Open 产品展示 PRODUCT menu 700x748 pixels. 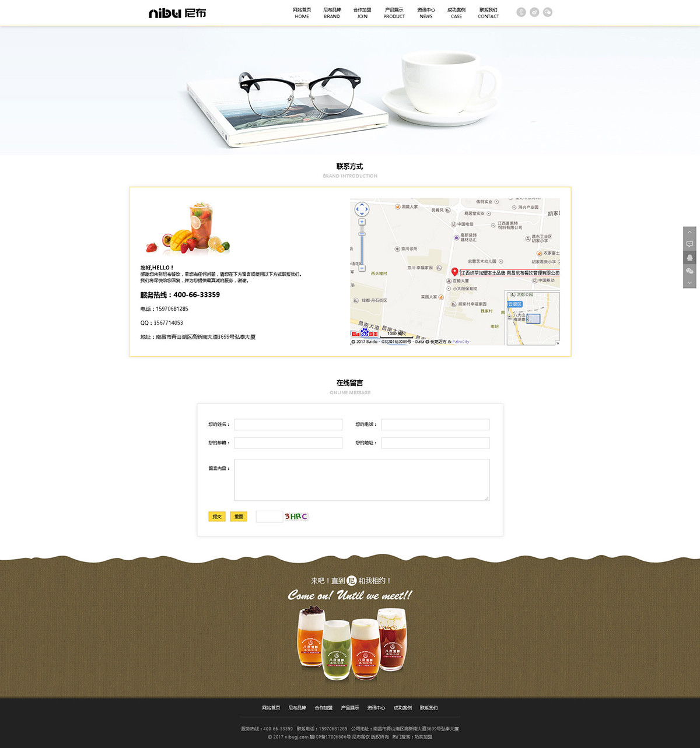[394, 13]
